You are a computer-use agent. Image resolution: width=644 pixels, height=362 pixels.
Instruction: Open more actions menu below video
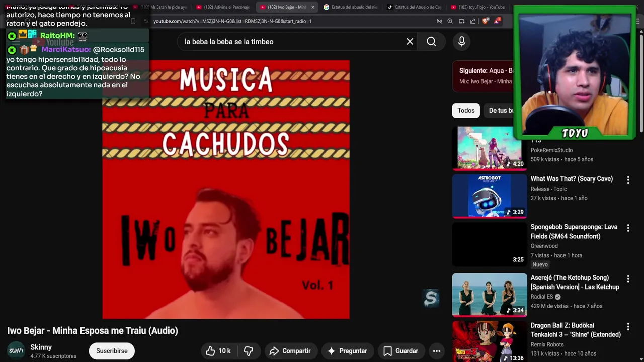click(437, 351)
